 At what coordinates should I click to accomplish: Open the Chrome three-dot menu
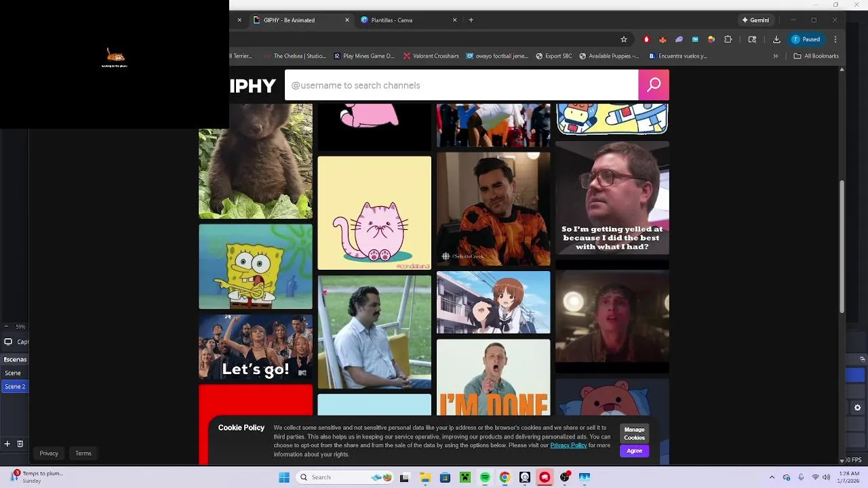835,39
